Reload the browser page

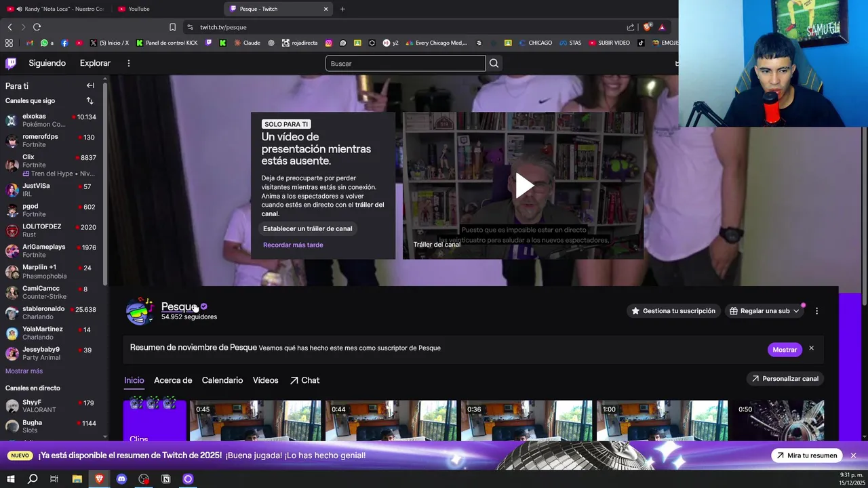click(37, 27)
